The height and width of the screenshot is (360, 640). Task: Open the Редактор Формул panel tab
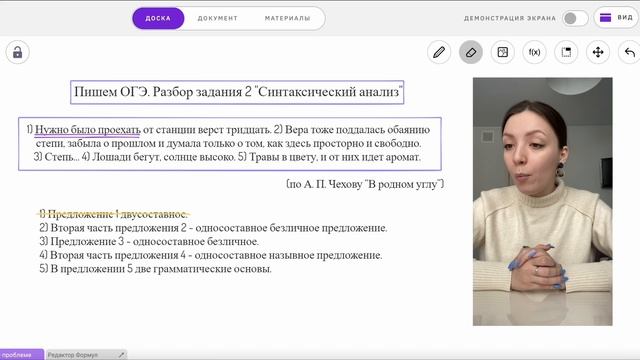click(x=73, y=355)
